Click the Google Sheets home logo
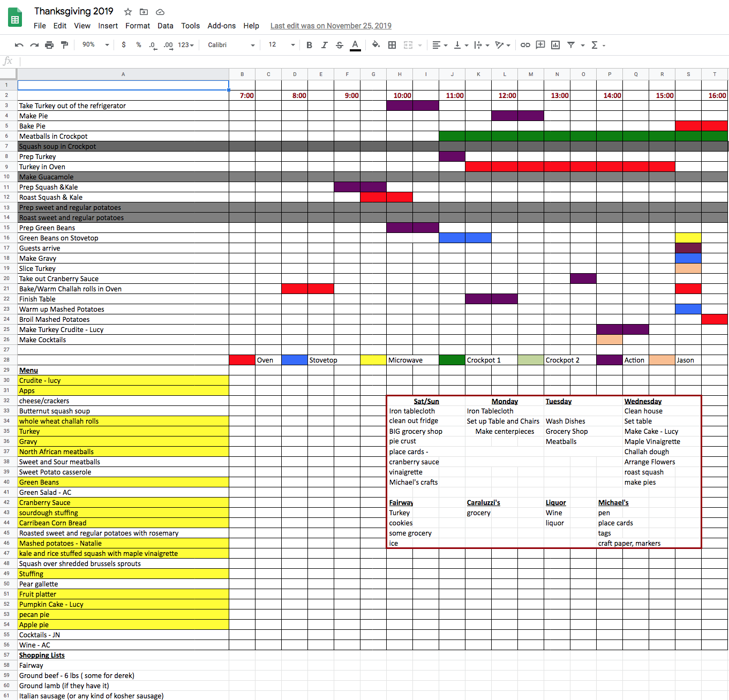This screenshot has width=729, height=700. 15,18
